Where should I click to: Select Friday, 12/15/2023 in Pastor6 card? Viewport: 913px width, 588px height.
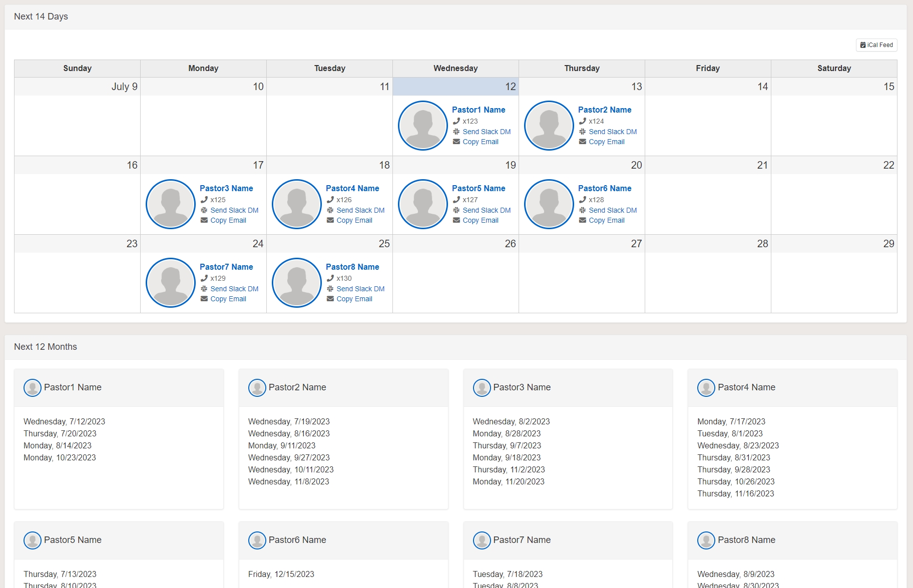[x=281, y=574]
